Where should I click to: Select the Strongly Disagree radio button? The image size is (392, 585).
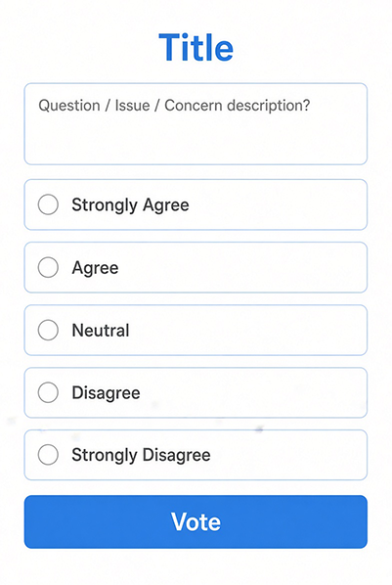point(48,455)
